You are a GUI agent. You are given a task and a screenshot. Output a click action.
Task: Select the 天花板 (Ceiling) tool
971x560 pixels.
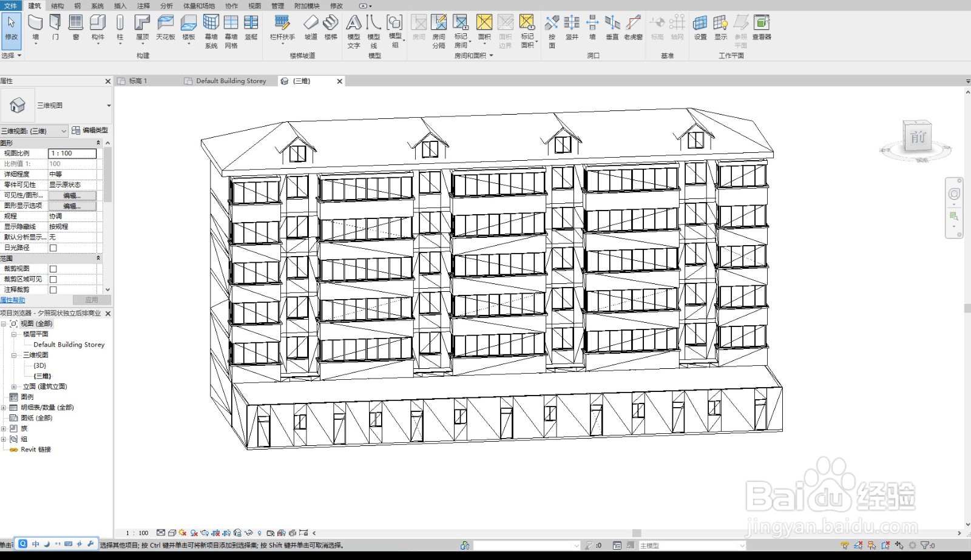(x=165, y=29)
